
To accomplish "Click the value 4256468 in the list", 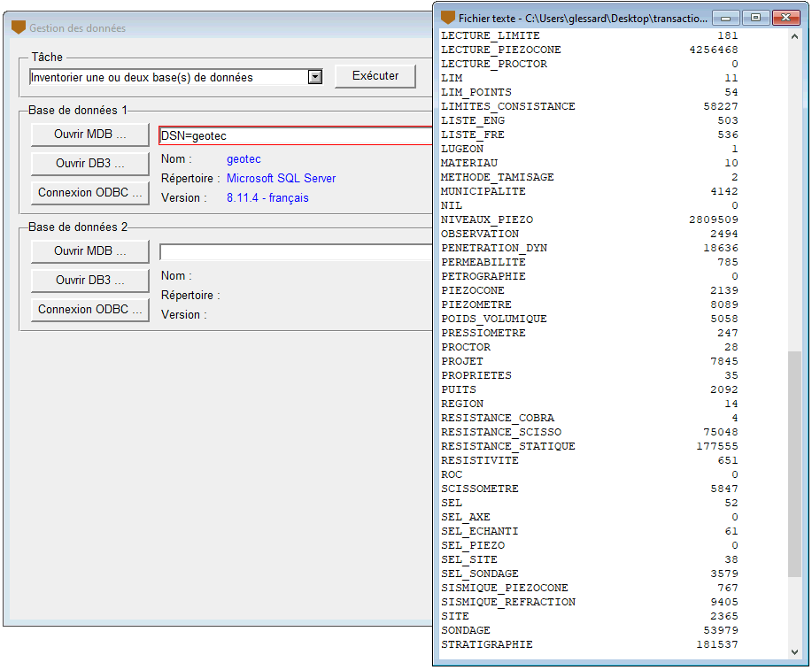I will point(714,50).
